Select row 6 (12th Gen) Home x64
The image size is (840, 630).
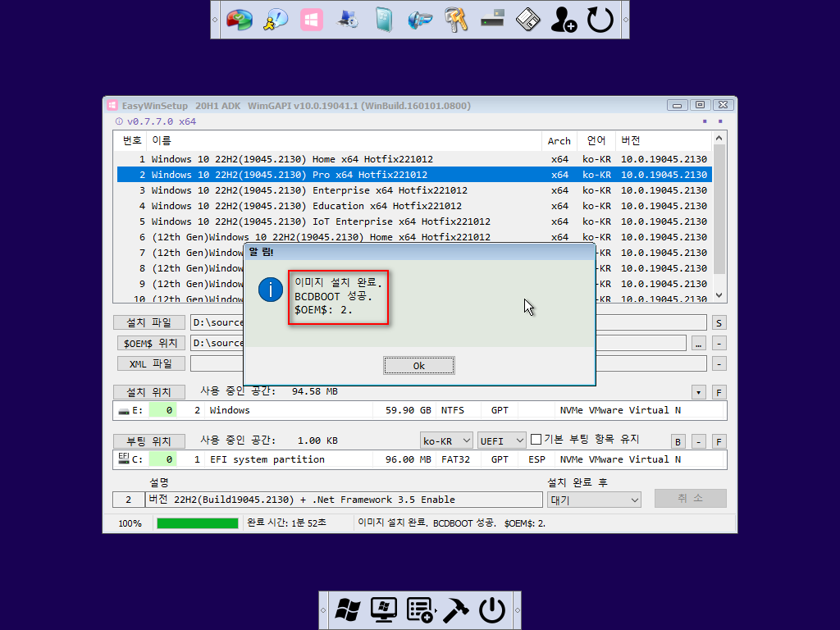click(414, 237)
